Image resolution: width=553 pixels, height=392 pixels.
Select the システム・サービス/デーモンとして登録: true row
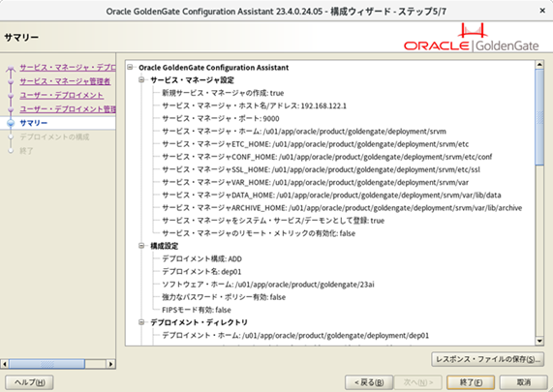click(273, 221)
